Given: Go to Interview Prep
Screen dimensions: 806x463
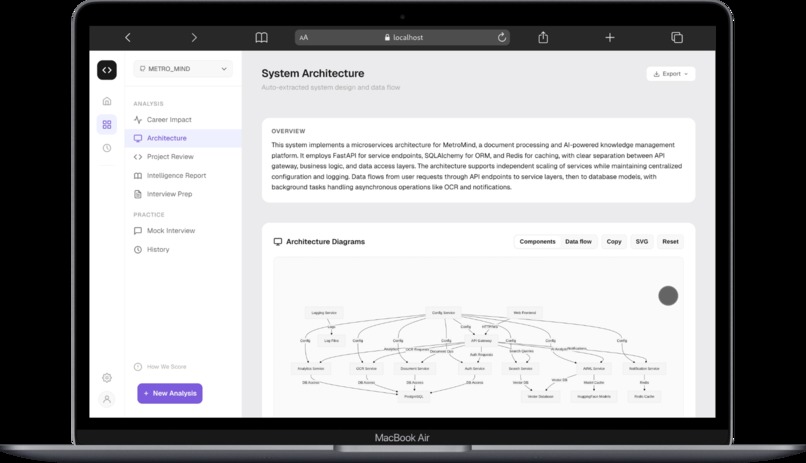Looking at the screenshot, I should (x=183, y=194).
